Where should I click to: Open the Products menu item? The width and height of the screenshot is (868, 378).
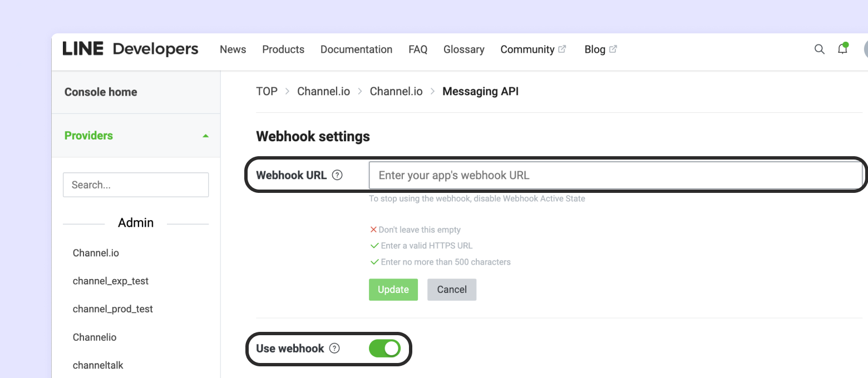[283, 49]
